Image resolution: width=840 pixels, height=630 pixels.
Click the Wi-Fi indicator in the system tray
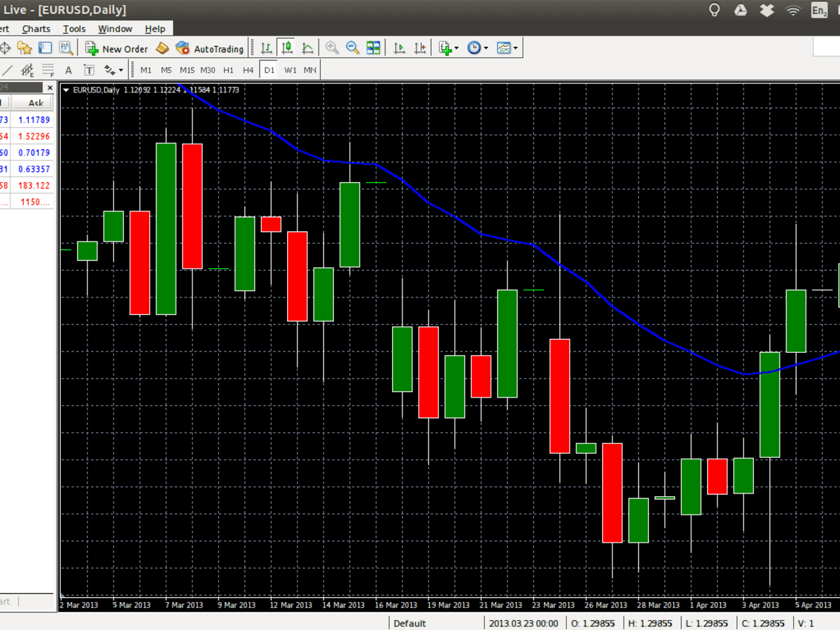(x=792, y=10)
